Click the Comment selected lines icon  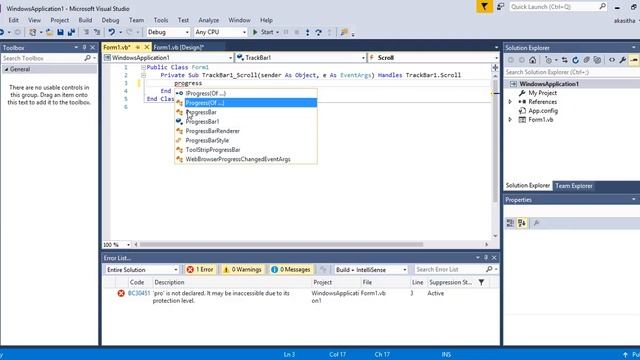tap(86, 32)
